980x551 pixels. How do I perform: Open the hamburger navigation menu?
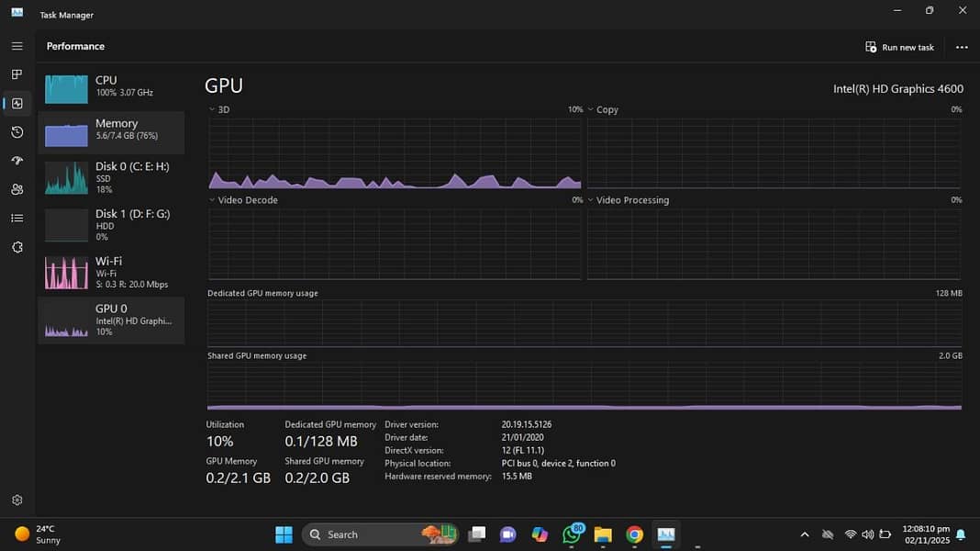click(17, 46)
